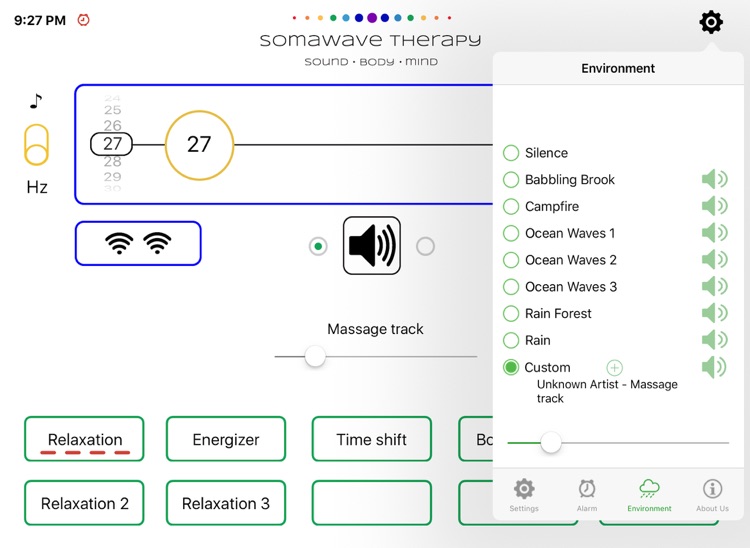
Task: Open the Alarm tab
Action: [x=587, y=495]
